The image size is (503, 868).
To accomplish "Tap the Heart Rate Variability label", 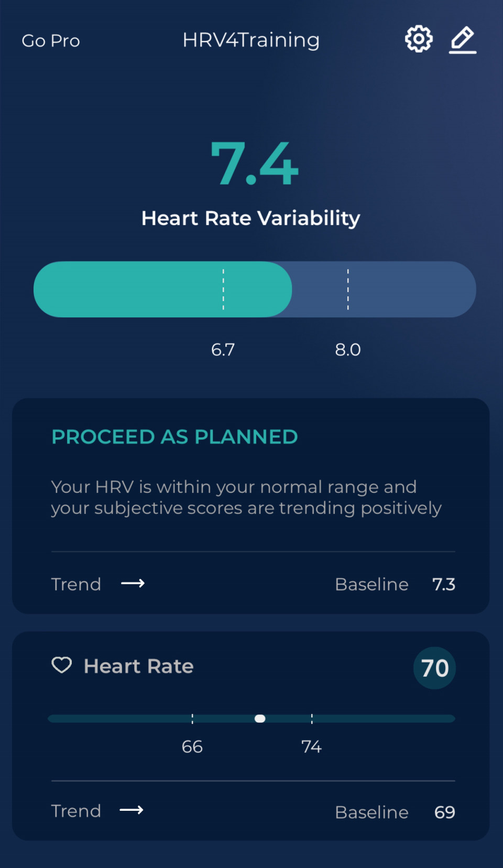I will (251, 218).
